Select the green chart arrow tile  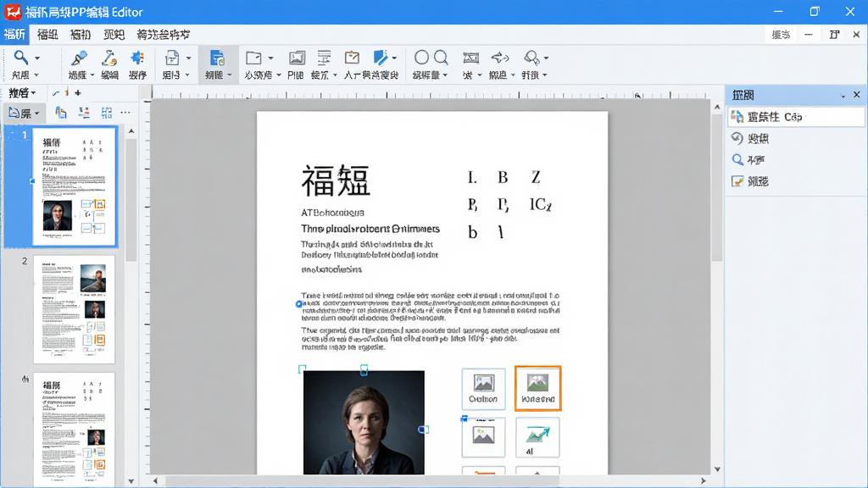coord(537,437)
